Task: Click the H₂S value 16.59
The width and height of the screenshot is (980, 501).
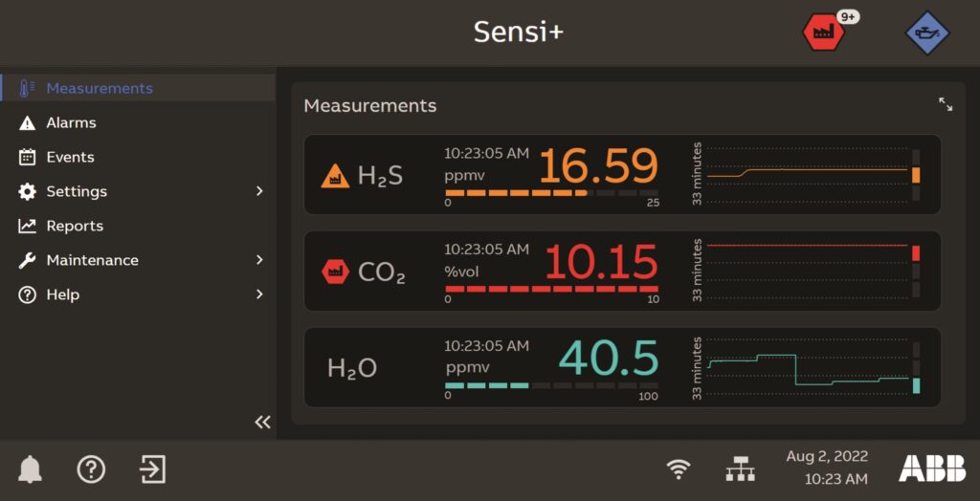Action: coord(598,166)
